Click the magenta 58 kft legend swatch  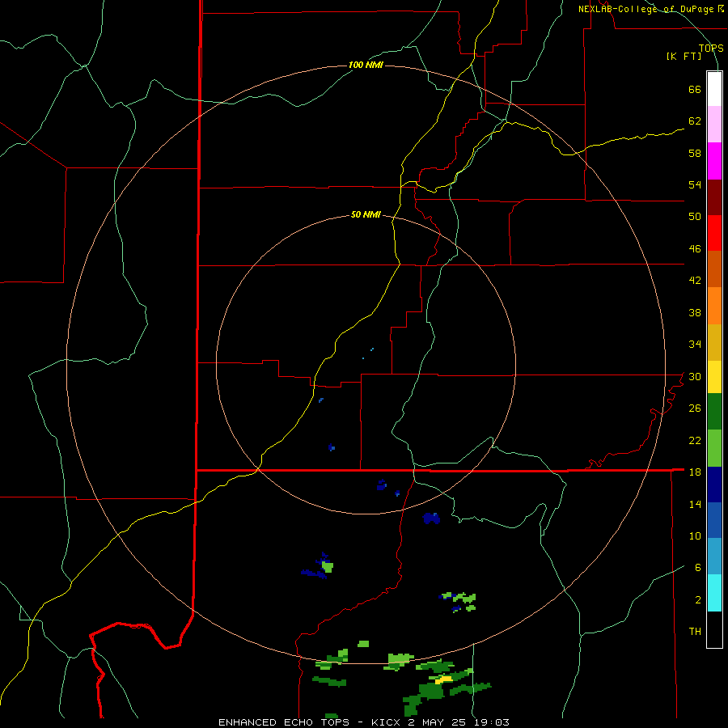[x=714, y=161]
